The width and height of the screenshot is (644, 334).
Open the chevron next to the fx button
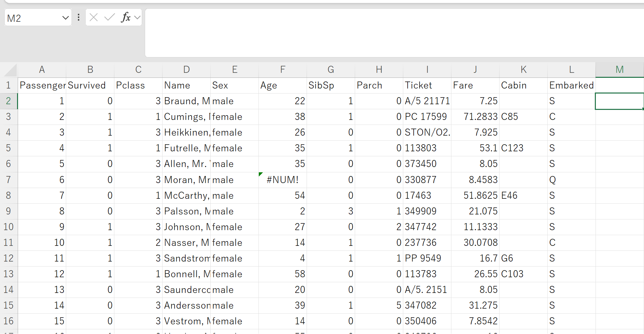coord(137,17)
